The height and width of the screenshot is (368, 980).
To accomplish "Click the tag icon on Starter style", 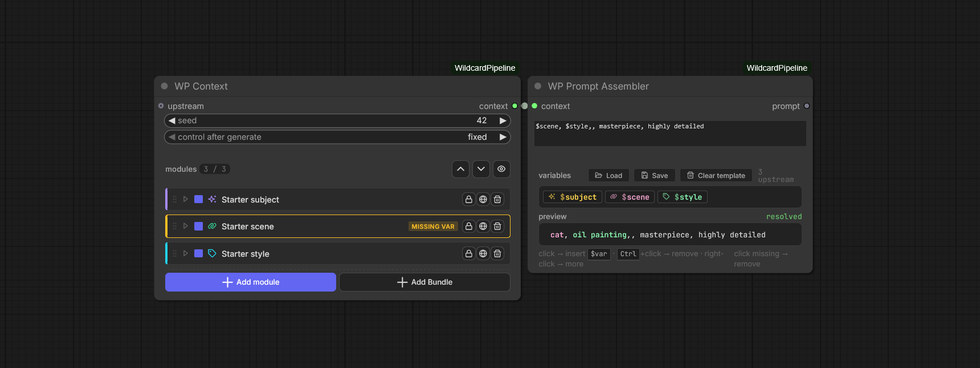I will coord(212,253).
